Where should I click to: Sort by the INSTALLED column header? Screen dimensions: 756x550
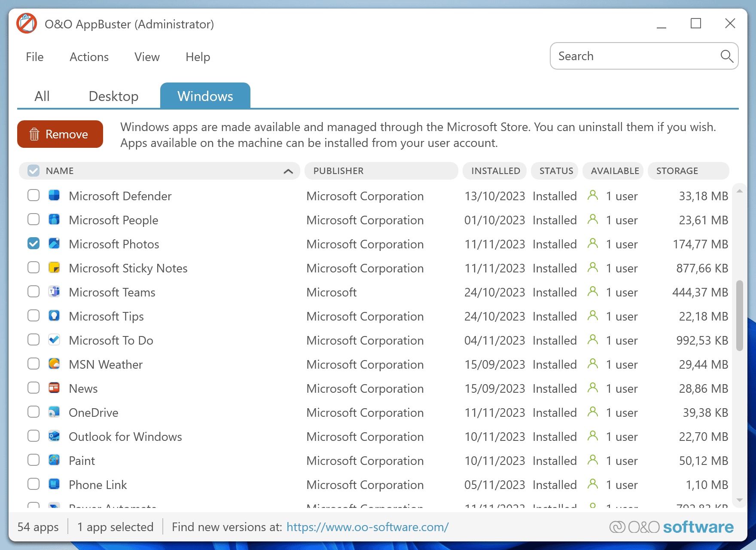pos(494,171)
